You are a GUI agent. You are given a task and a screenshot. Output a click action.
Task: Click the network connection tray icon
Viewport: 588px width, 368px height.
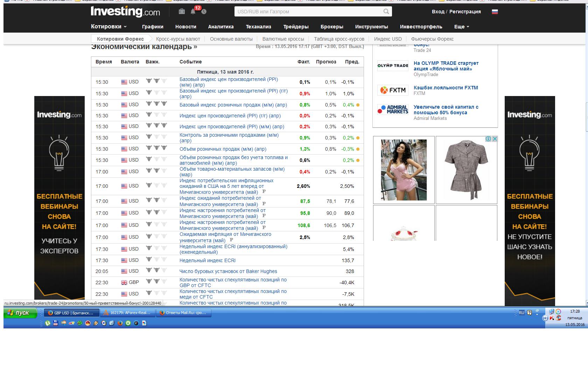pos(552,312)
